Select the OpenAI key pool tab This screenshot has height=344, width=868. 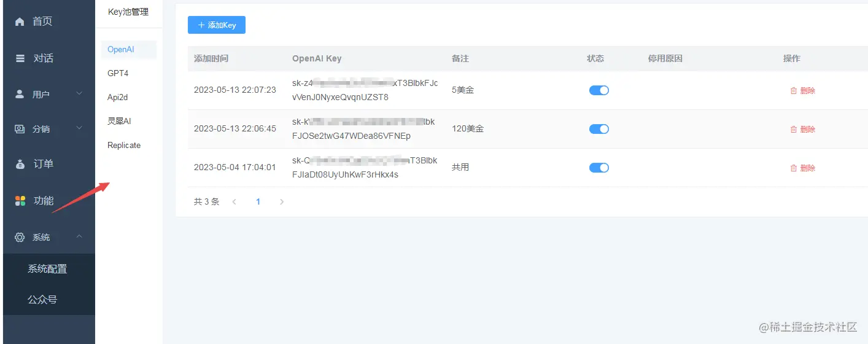point(128,50)
